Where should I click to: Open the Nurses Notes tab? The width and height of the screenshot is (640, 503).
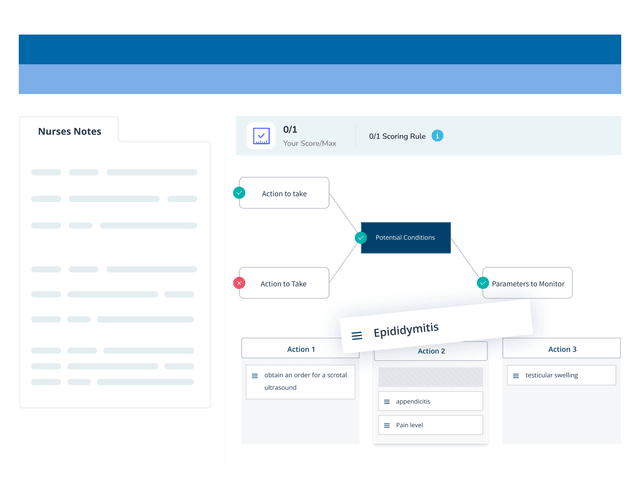coord(69,131)
